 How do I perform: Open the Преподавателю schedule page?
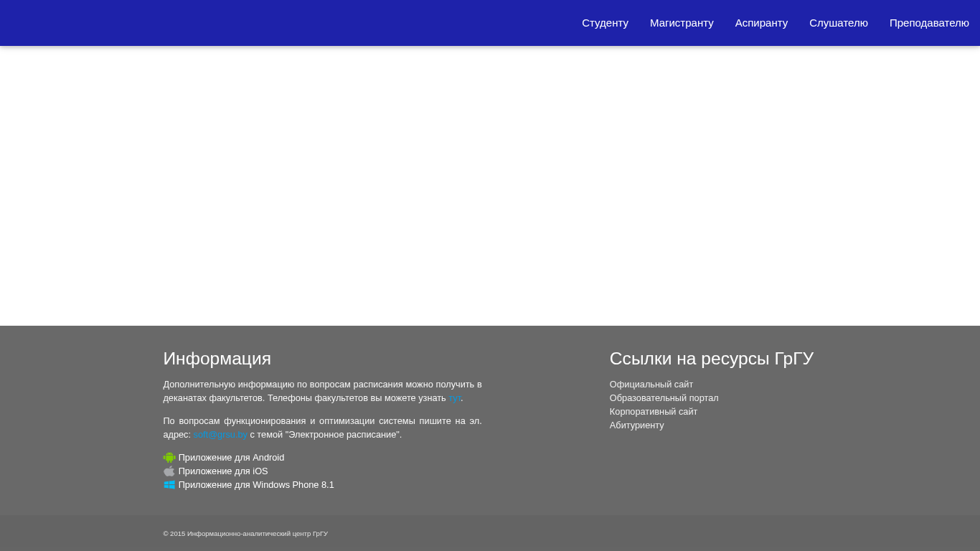(x=929, y=23)
